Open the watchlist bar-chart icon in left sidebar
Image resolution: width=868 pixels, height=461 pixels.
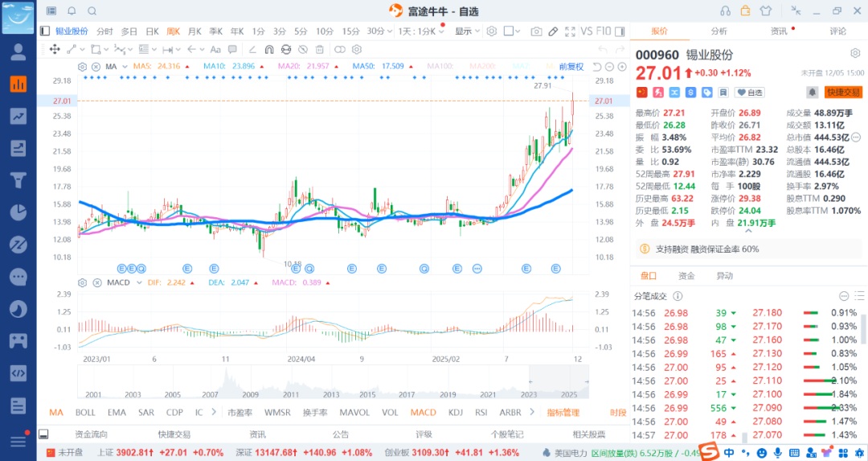tap(18, 84)
